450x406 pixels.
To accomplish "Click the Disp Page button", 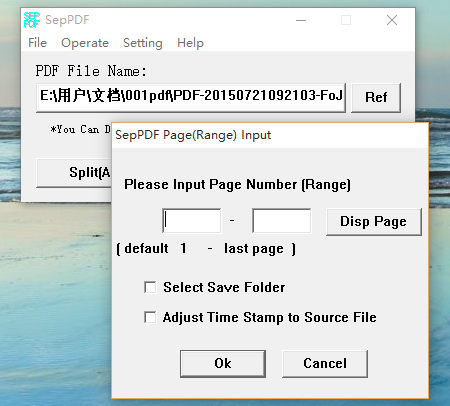I will (374, 222).
